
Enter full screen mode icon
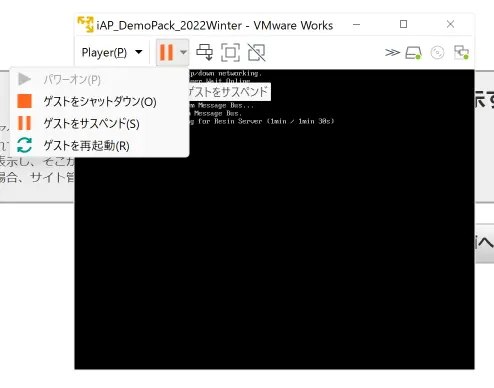coord(230,52)
